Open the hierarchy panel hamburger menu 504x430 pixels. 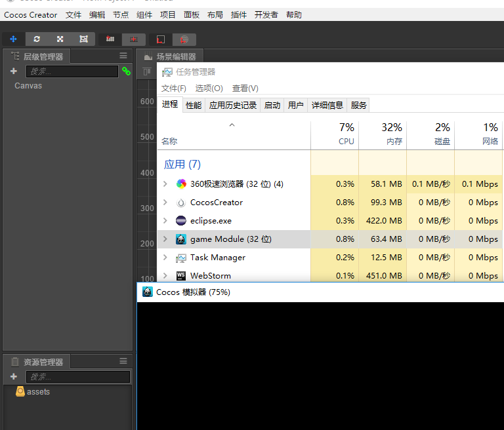pyautogui.click(x=123, y=56)
